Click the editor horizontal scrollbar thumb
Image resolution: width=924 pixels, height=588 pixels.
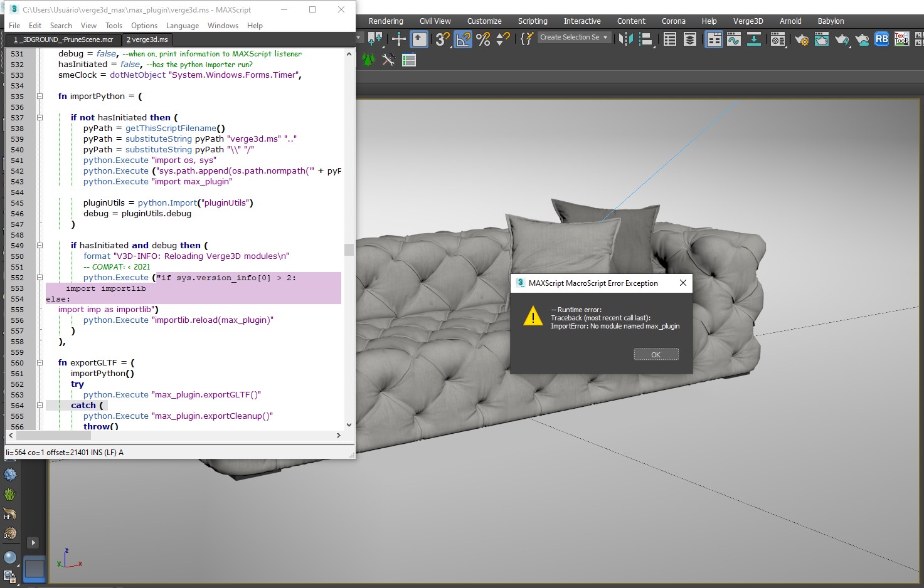tap(53, 435)
